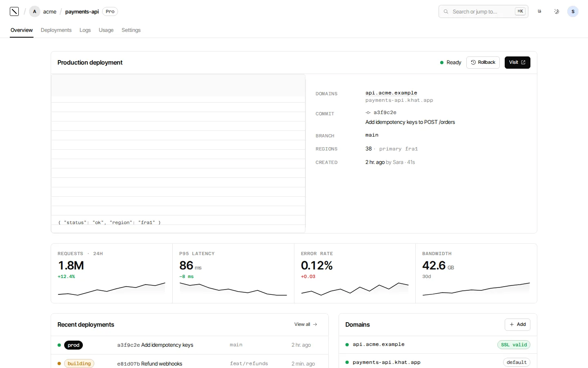Screen dimensions: 588x368
Task: Click payments-api.khat.app in Domains list
Action: tap(387, 362)
